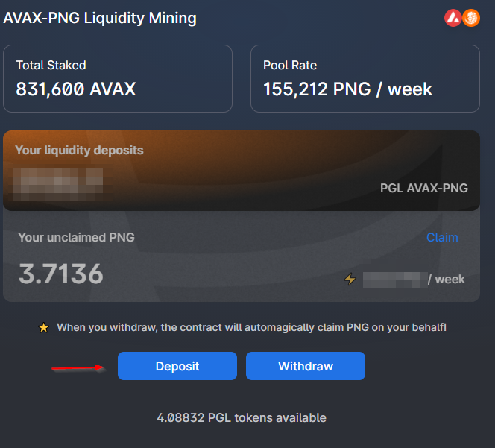Click the 155,212 PNG / week rate
This screenshot has height=448, width=495.
click(347, 89)
